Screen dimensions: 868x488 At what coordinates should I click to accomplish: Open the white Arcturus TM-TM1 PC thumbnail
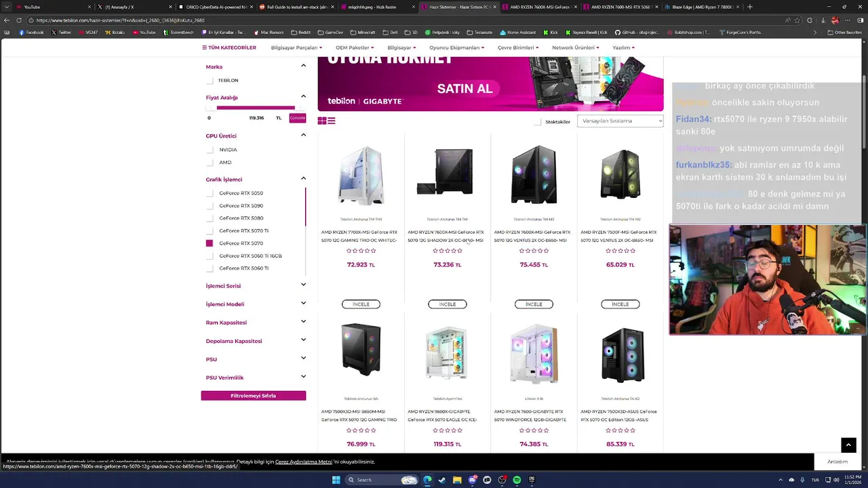coord(361,175)
